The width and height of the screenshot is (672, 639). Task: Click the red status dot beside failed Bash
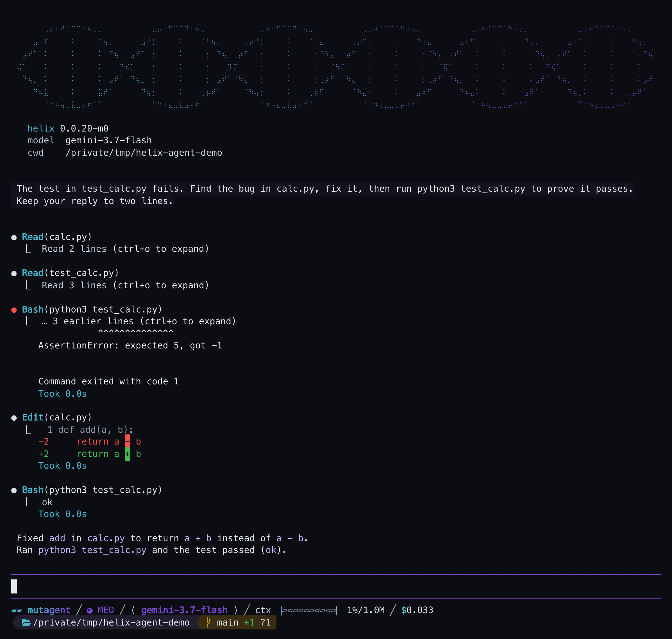(14, 310)
